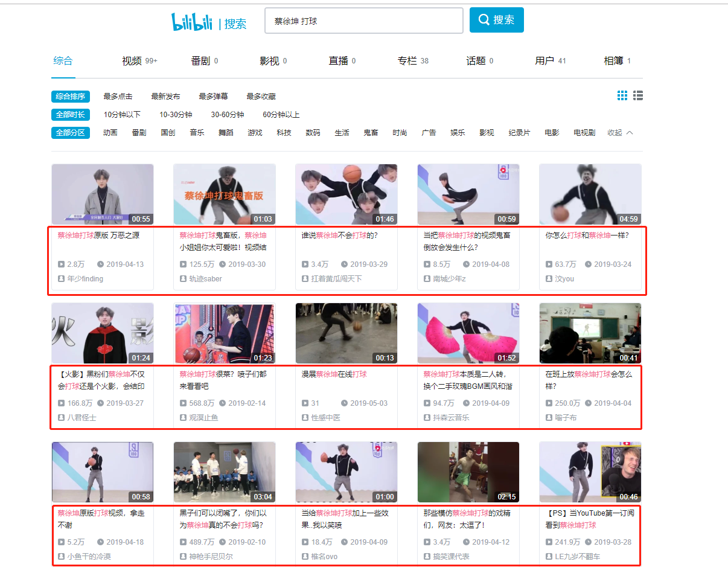Open uploader 年少finding profile

85,279
